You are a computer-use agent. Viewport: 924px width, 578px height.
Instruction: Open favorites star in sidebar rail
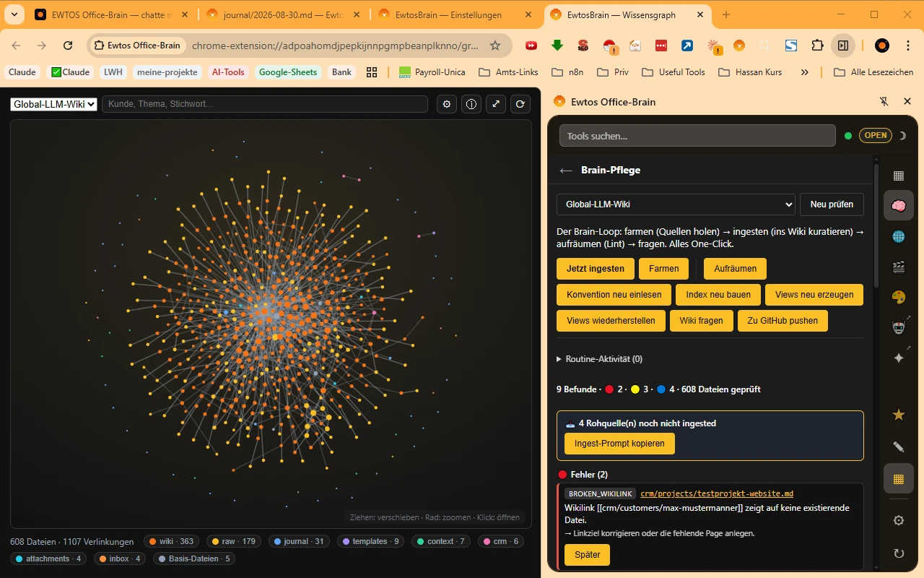point(899,415)
